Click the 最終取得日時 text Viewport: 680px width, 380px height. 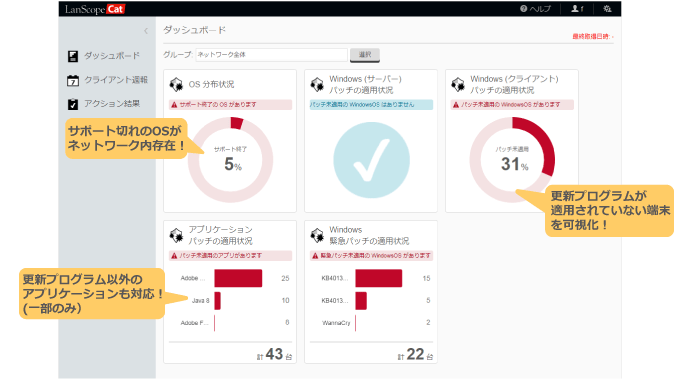pyautogui.click(x=593, y=36)
